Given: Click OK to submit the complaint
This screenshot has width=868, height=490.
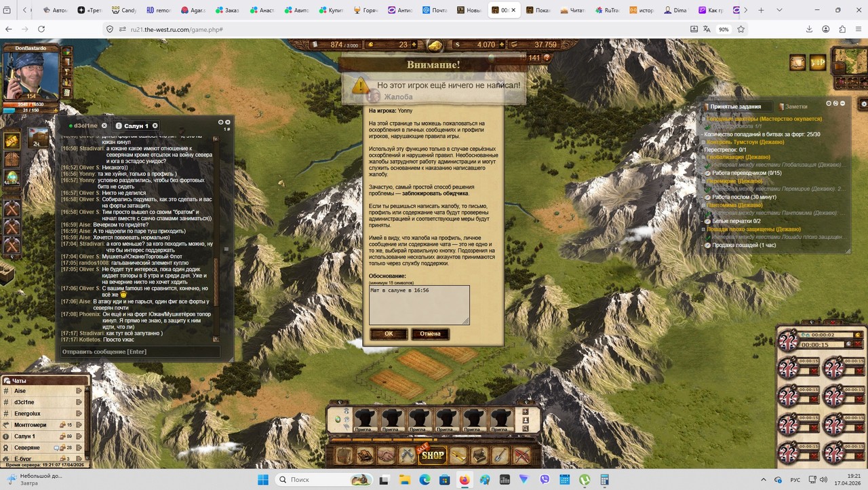Looking at the screenshot, I should tap(389, 334).
